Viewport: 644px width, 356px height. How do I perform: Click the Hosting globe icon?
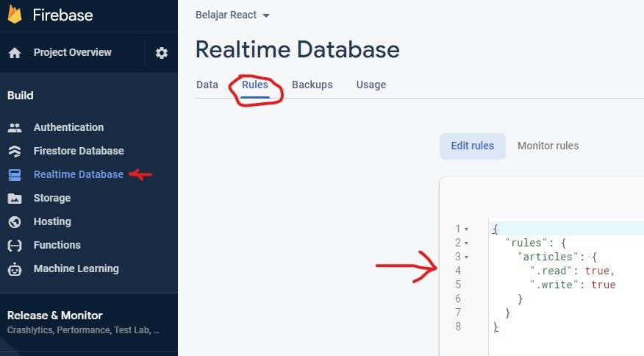coord(15,221)
